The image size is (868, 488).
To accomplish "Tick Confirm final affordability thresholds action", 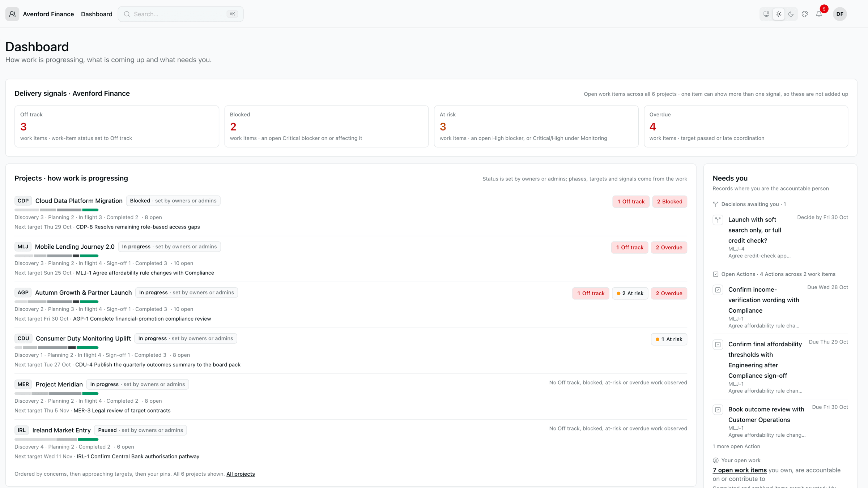I will pyautogui.click(x=718, y=344).
